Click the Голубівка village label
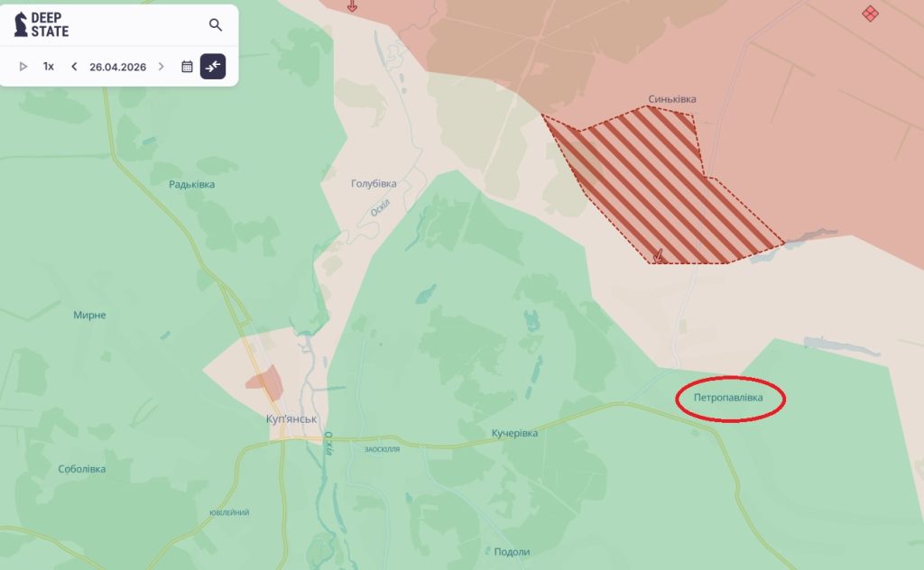The width and height of the screenshot is (924, 570). [374, 184]
